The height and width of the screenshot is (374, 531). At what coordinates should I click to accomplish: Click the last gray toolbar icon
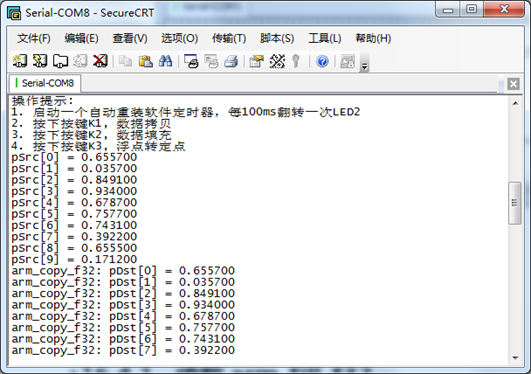[x=347, y=61]
